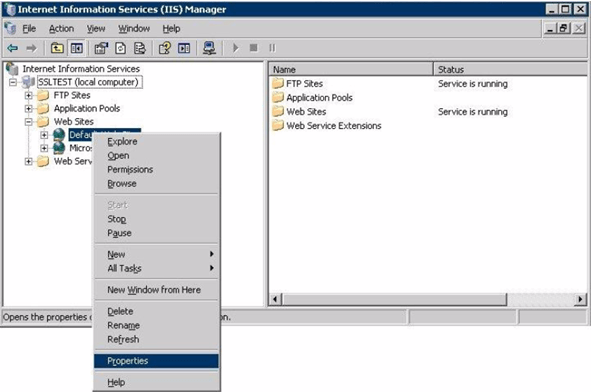
Task: Click the horizontal scrollbar right arrow
Action: point(580,299)
